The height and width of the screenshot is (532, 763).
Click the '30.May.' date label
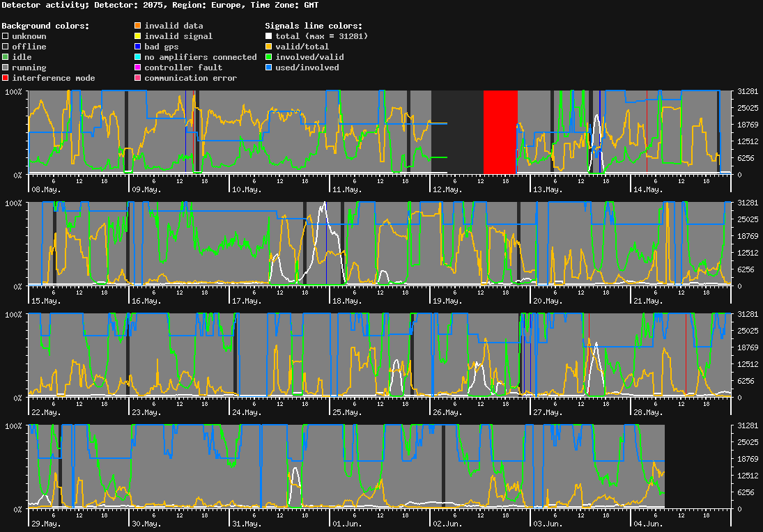pyautogui.click(x=146, y=524)
